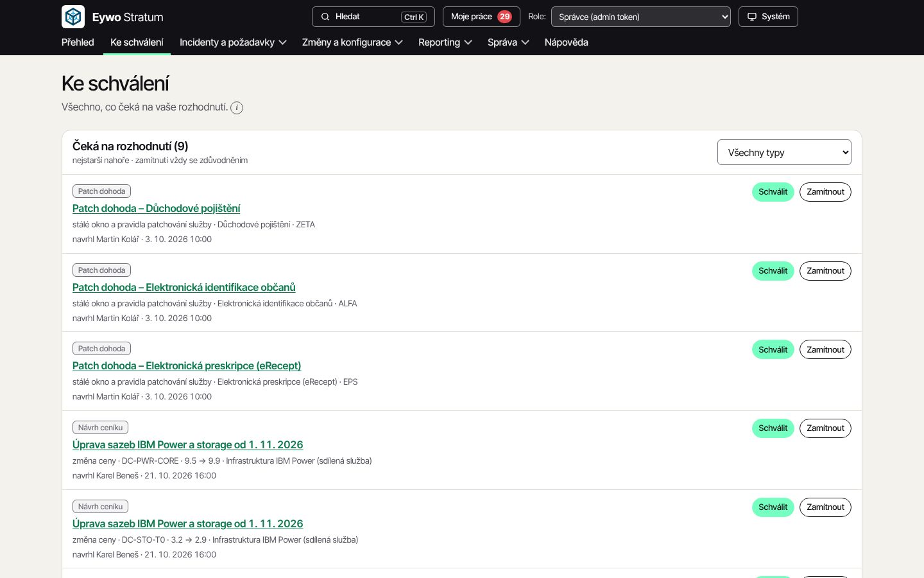
Task: Go to the Přehled tab
Action: point(78,42)
